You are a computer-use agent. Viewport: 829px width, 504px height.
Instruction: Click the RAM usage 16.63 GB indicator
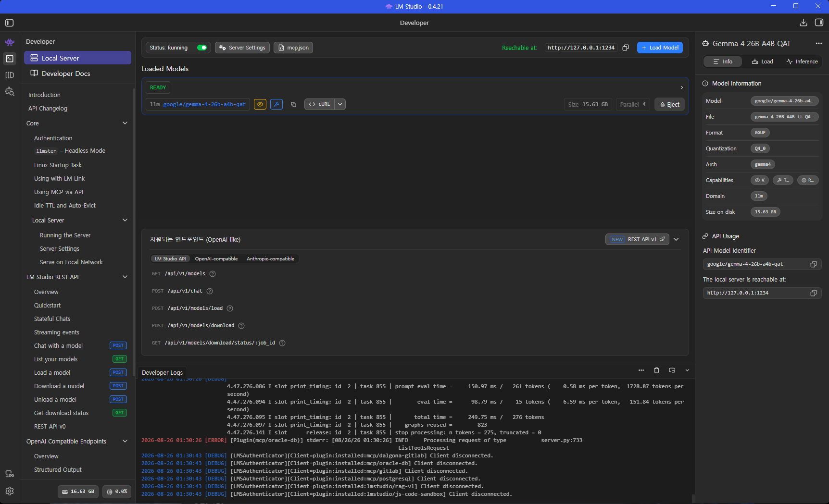78,492
